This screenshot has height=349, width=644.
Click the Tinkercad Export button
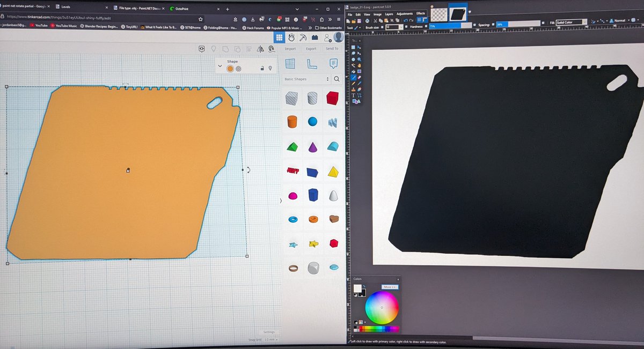tap(311, 49)
